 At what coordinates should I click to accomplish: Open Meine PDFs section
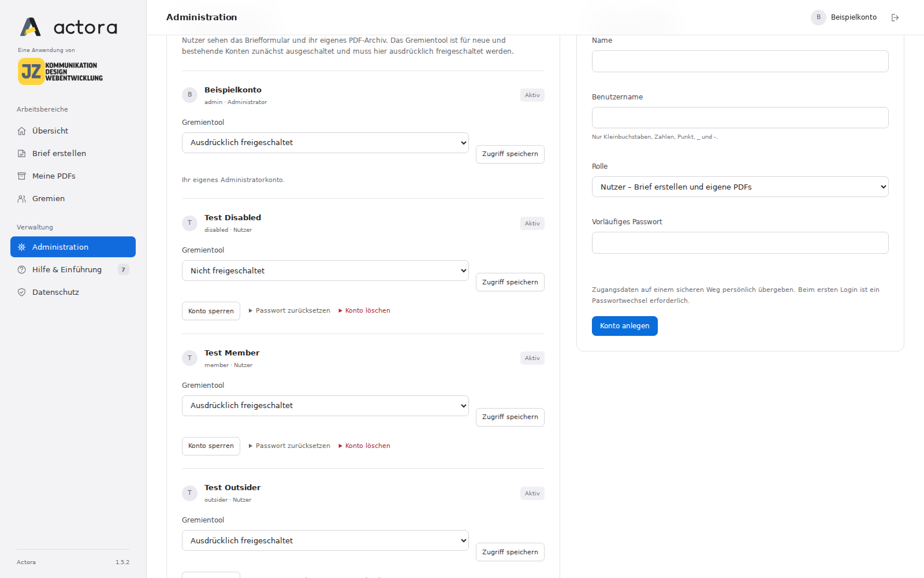73,176
